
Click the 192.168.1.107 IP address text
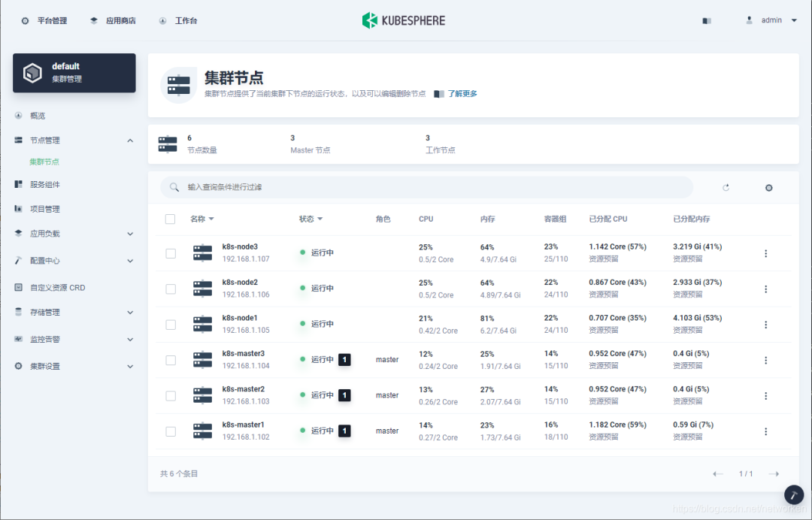[246, 258]
